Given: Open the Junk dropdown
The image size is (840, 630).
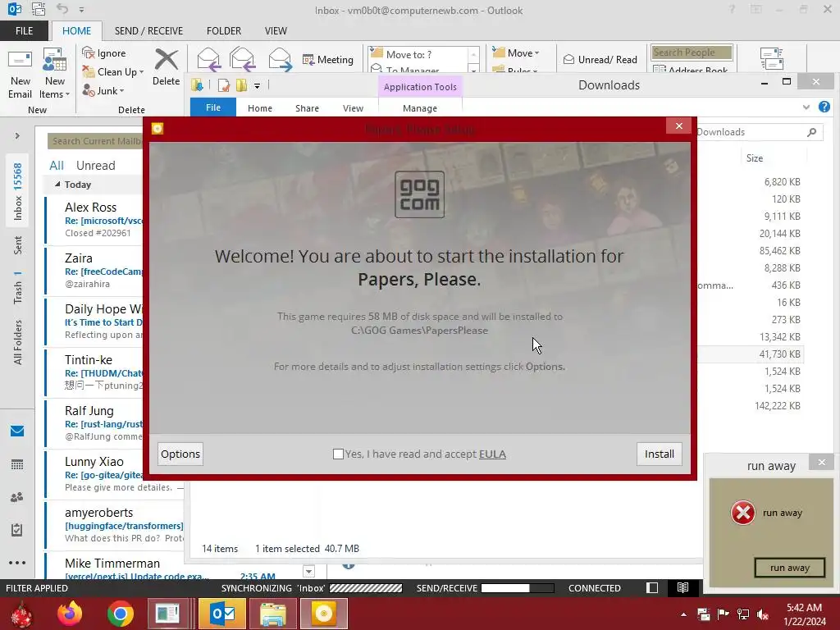Looking at the screenshot, I should click(x=103, y=90).
